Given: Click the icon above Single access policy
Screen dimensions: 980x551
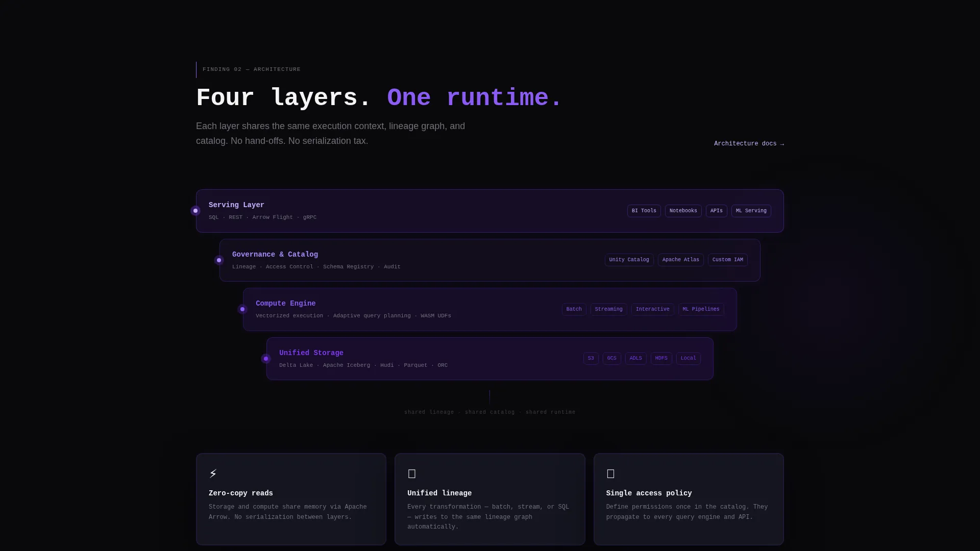Looking at the screenshot, I should (610, 474).
